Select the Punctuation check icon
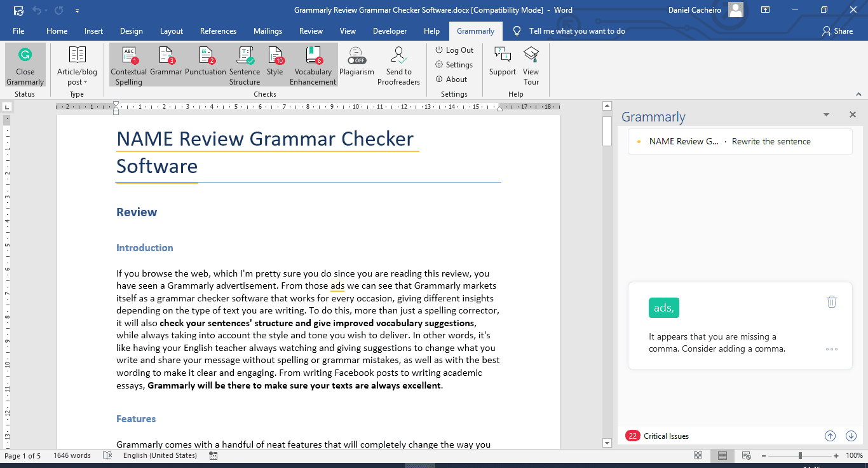 click(x=206, y=64)
